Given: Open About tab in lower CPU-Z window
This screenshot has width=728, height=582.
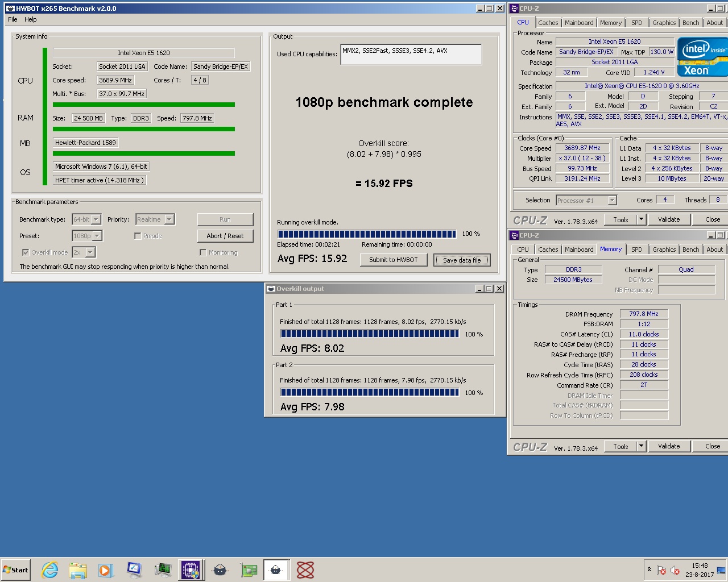Looking at the screenshot, I should point(714,250).
